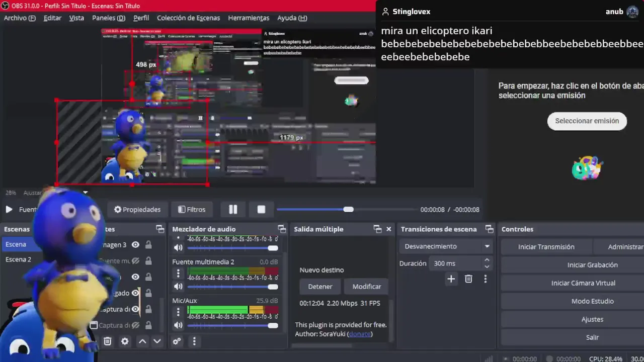Open the Filtros for the selected source
The width and height of the screenshot is (644, 362).
(x=191, y=210)
